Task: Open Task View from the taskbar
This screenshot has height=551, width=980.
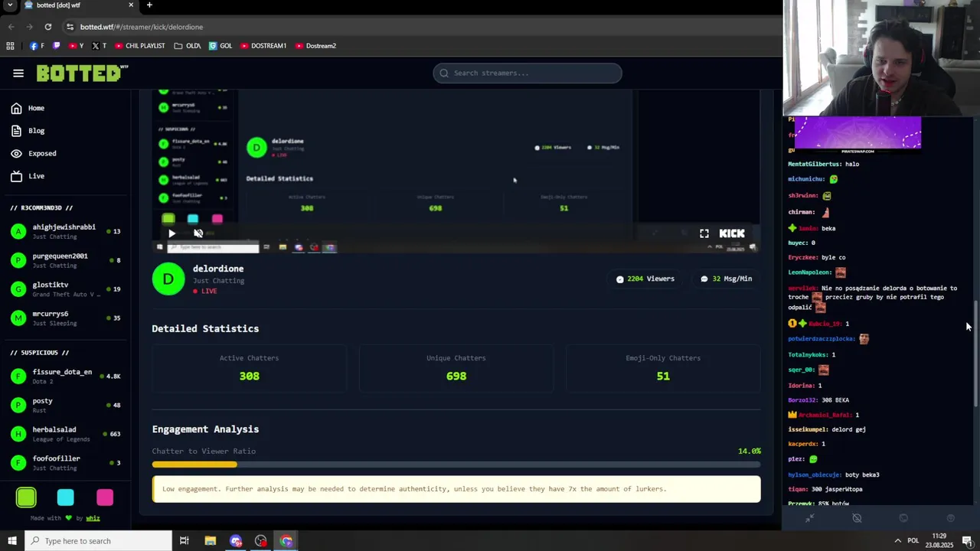Action: (185, 541)
